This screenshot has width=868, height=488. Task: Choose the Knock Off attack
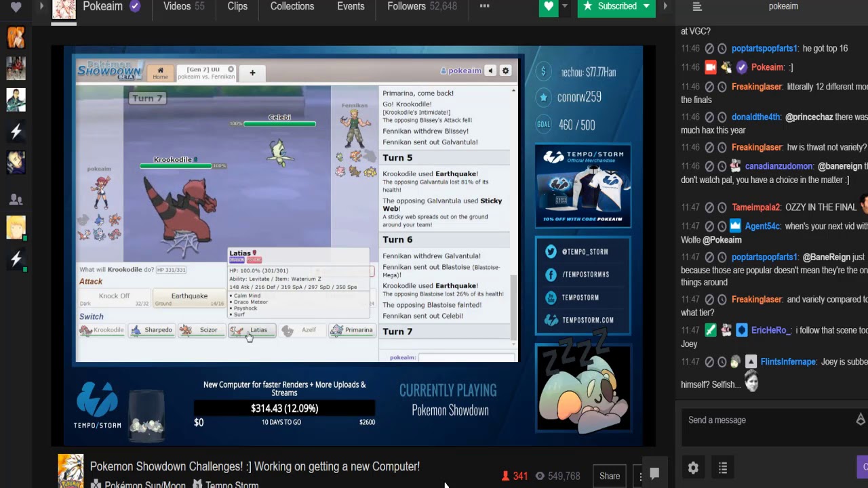point(114,298)
